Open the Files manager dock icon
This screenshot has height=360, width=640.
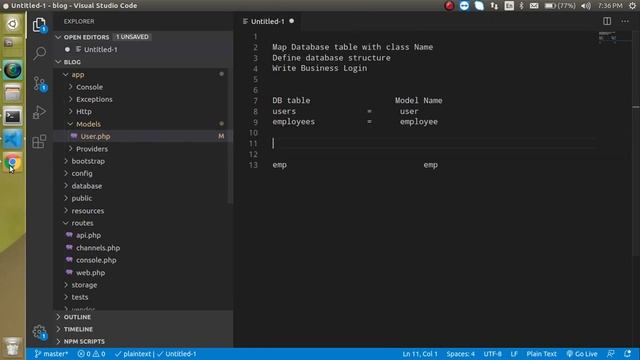click(x=13, y=94)
